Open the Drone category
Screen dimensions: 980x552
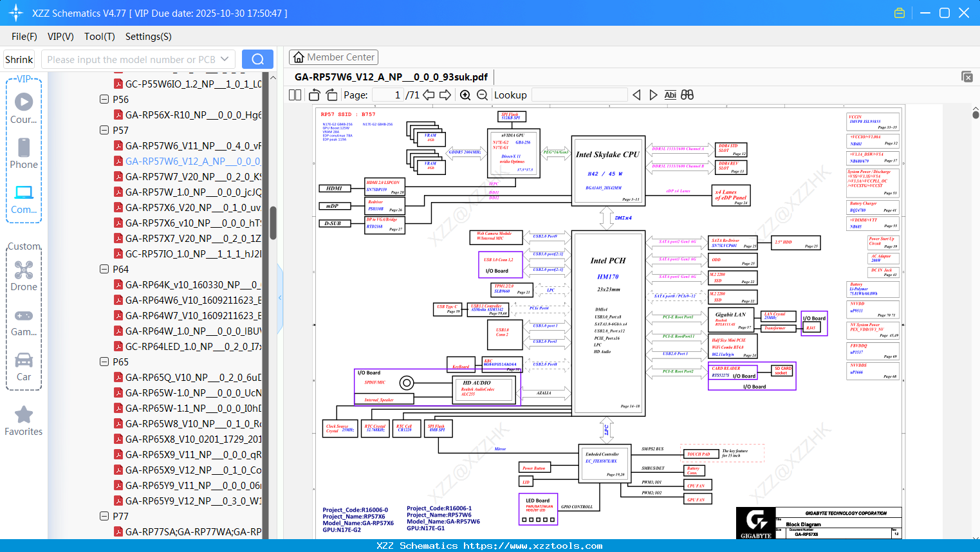(x=24, y=275)
